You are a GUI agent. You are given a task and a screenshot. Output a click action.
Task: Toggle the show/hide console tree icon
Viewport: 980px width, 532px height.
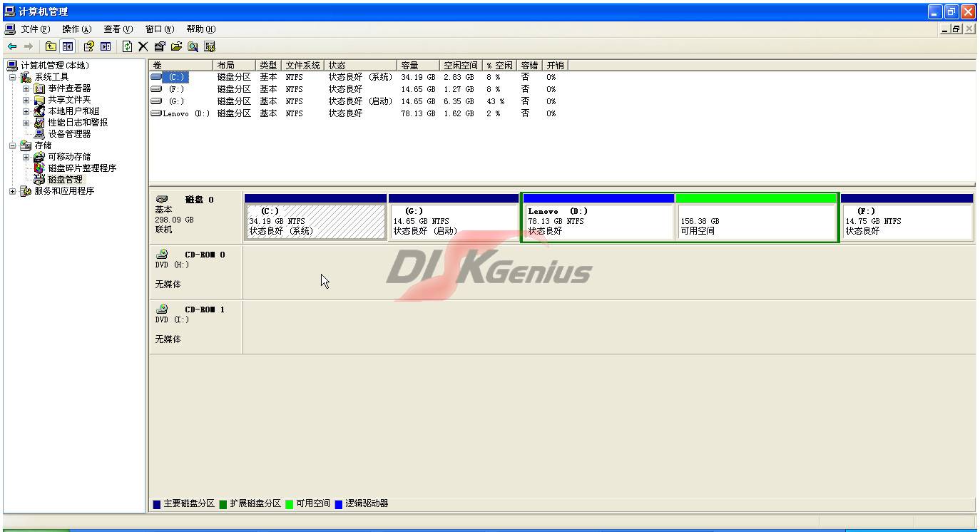coord(67,46)
